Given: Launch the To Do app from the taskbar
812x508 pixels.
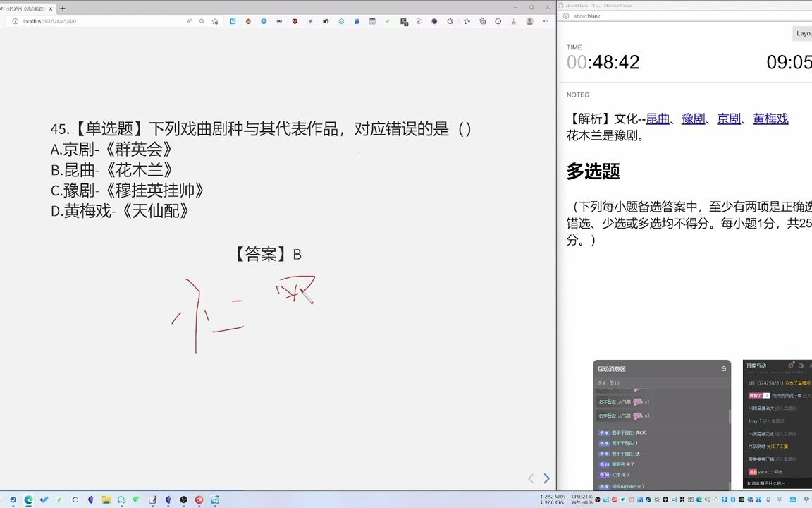Looking at the screenshot, I should 44,501.
